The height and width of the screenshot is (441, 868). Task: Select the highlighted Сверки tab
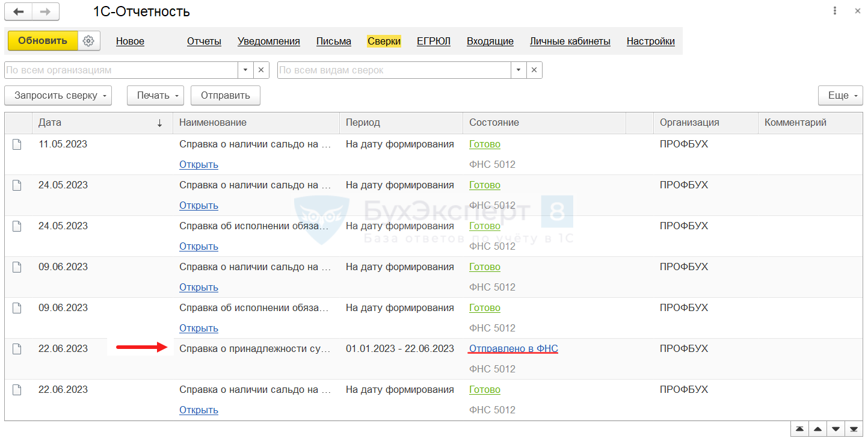coord(384,41)
